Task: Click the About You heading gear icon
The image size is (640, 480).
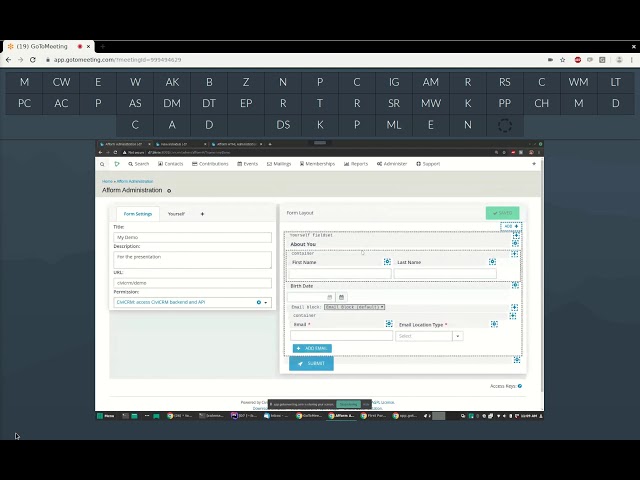Action: tap(515, 243)
